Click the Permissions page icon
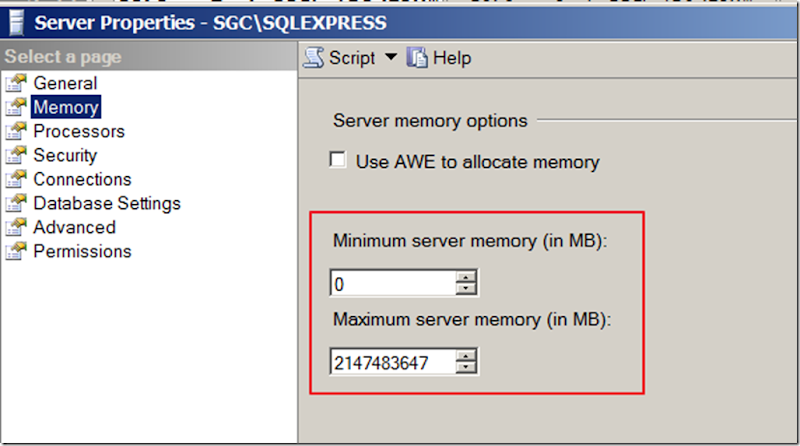Image resolution: width=800 pixels, height=446 pixels. pos(15,252)
